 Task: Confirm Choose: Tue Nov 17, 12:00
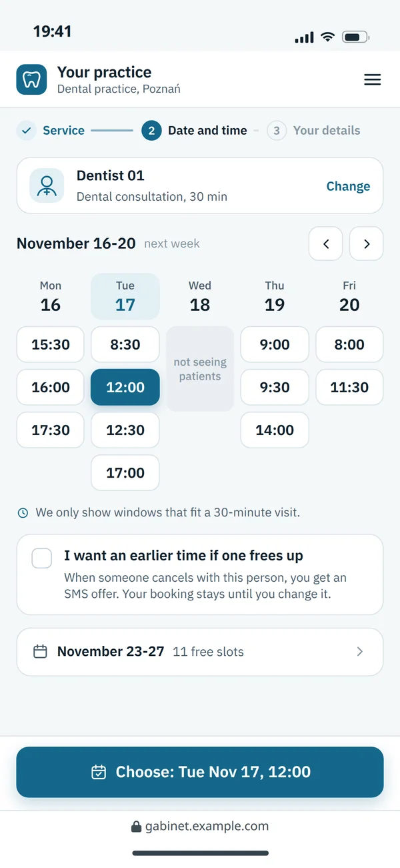pyautogui.click(x=200, y=772)
